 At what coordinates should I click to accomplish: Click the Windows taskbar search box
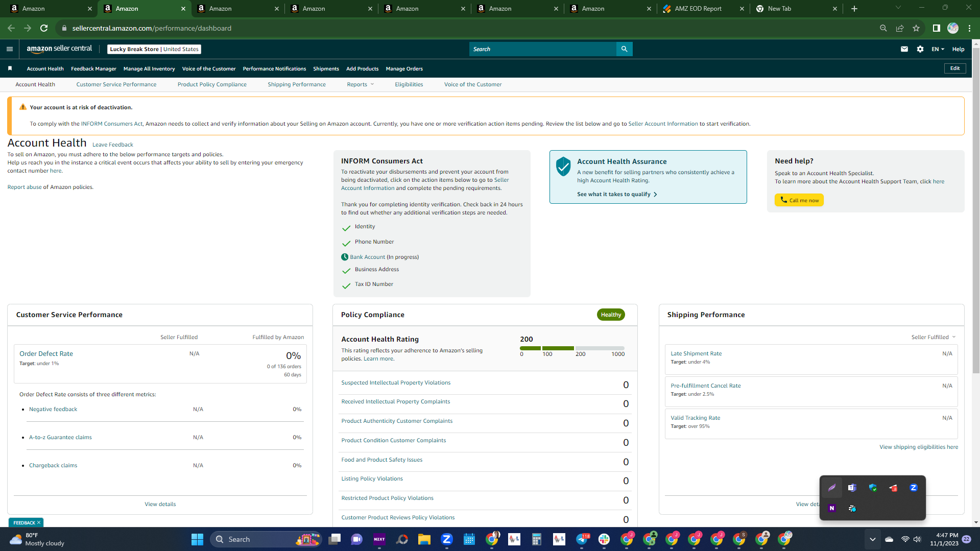point(266,539)
